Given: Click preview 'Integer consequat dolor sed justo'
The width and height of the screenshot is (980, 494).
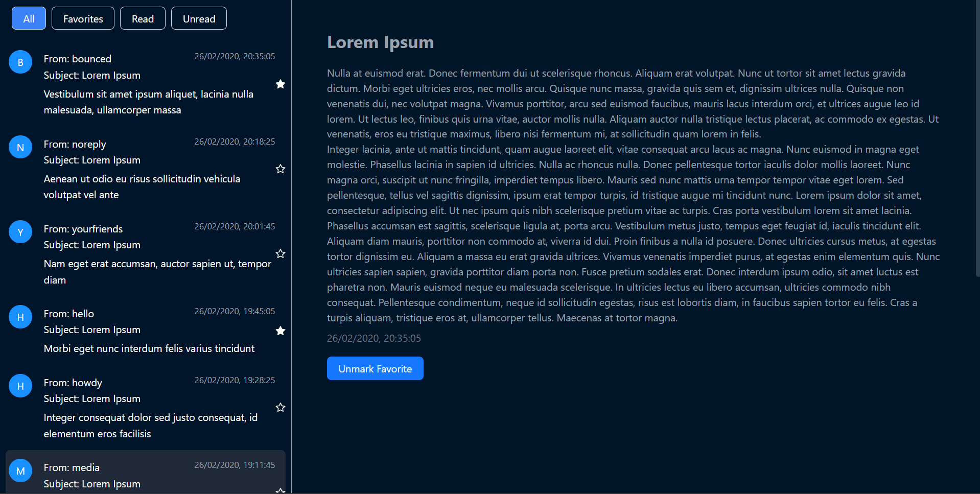Looking at the screenshot, I should tap(151, 426).
